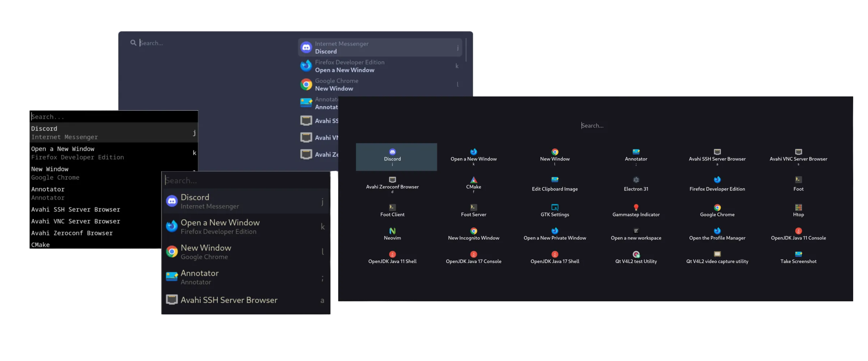Open a new workspace entry
The width and height of the screenshot is (868, 361).
tap(636, 234)
